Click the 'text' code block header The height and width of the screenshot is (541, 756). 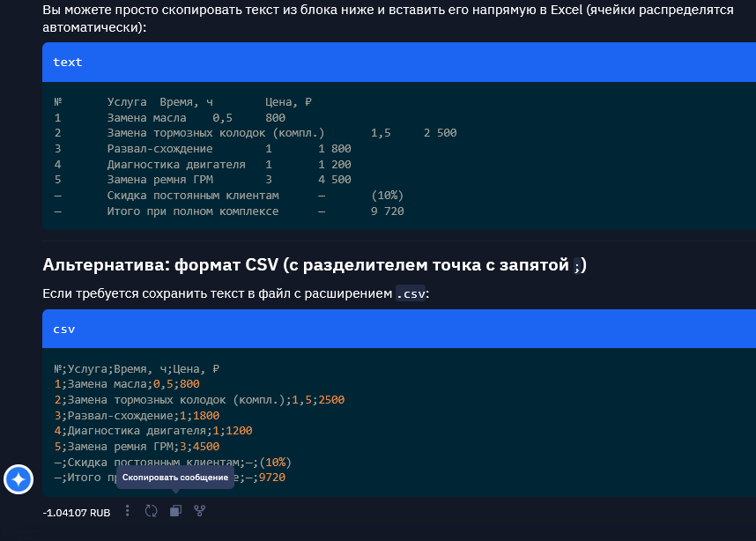click(x=399, y=63)
